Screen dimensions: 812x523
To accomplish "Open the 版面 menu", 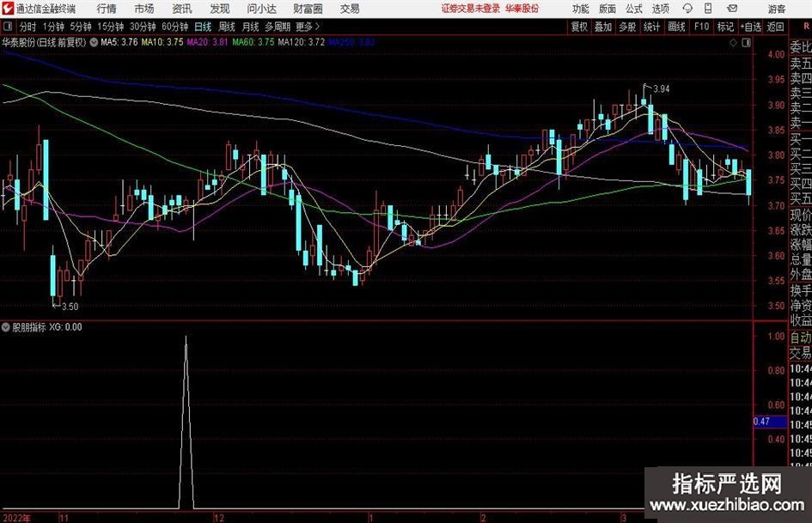I will [x=607, y=9].
